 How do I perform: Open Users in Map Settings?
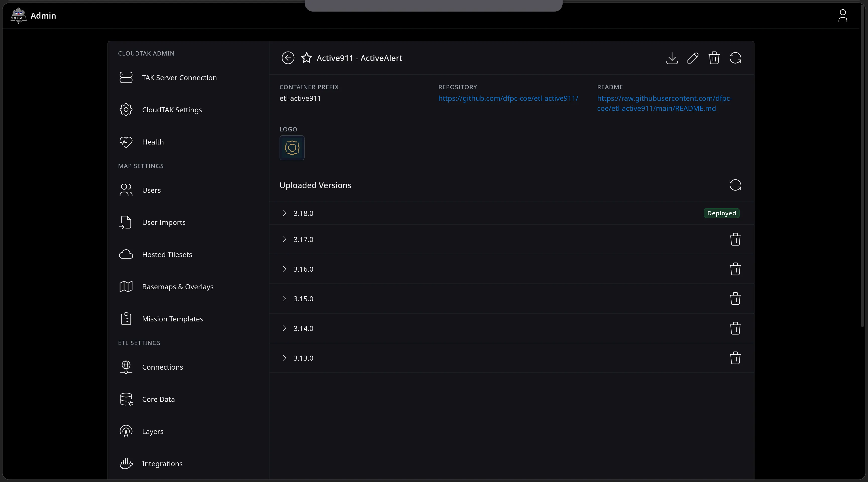pos(188,190)
